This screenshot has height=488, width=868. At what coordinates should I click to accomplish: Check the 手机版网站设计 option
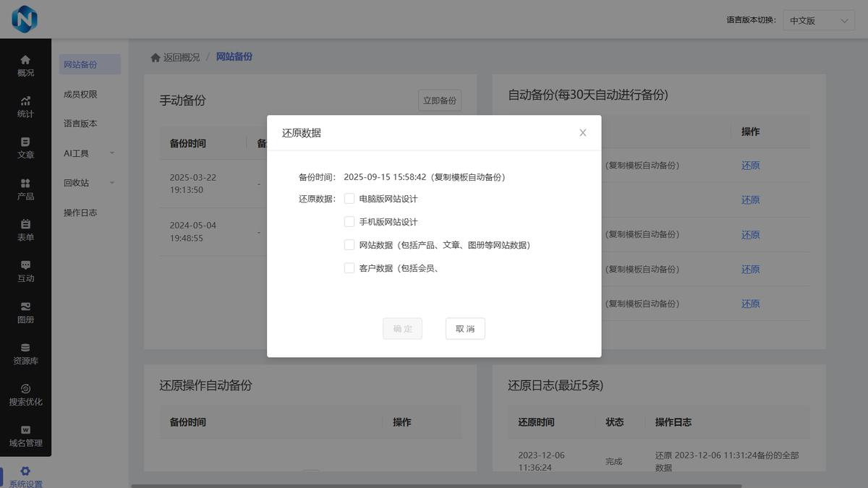349,221
